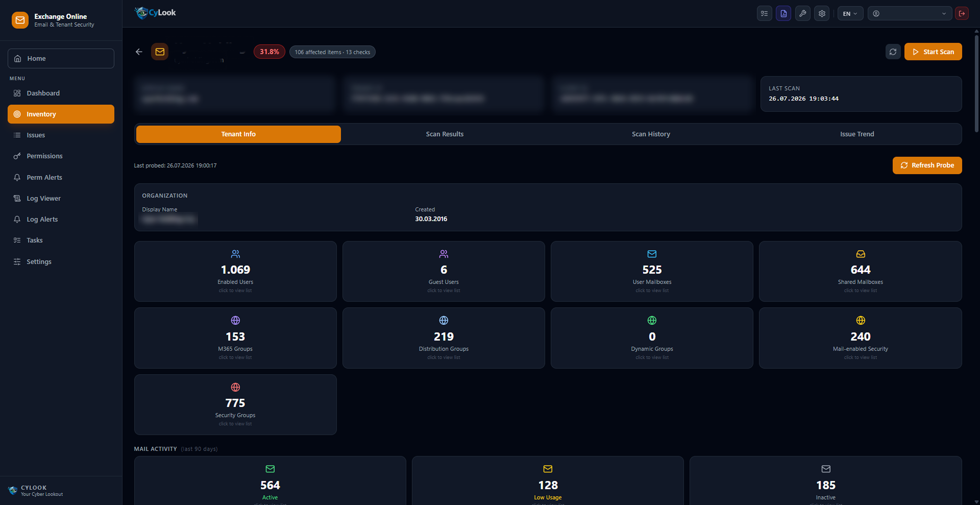This screenshot has width=980, height=505.
Task: Switch to the Tenant Info tab
Action: click(x=239, y=134)
